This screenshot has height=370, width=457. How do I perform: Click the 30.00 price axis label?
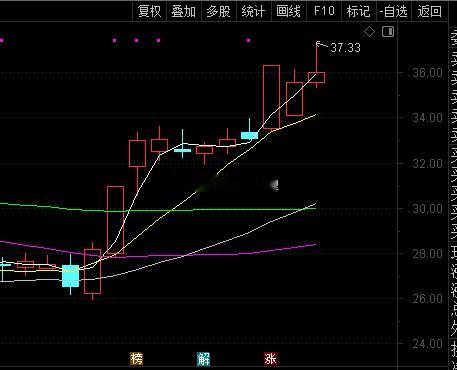pyautogui.click(x=427, y=209)
